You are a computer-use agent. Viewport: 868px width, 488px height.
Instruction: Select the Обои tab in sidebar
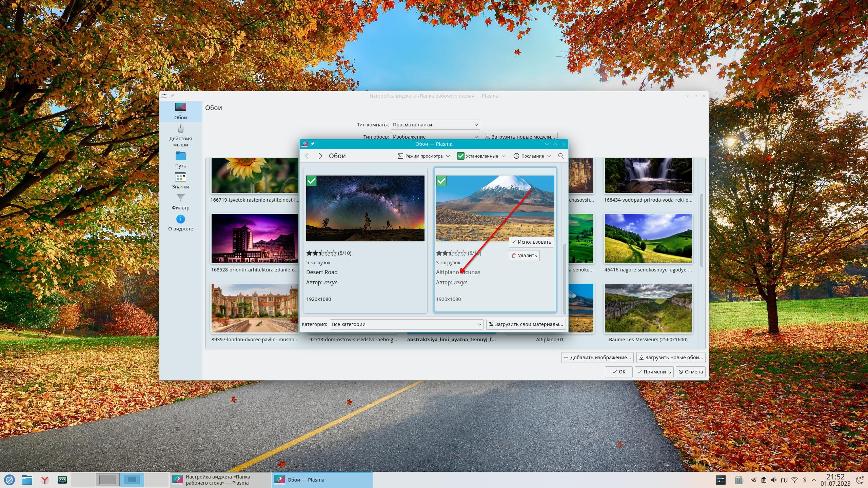pos(180,111)
